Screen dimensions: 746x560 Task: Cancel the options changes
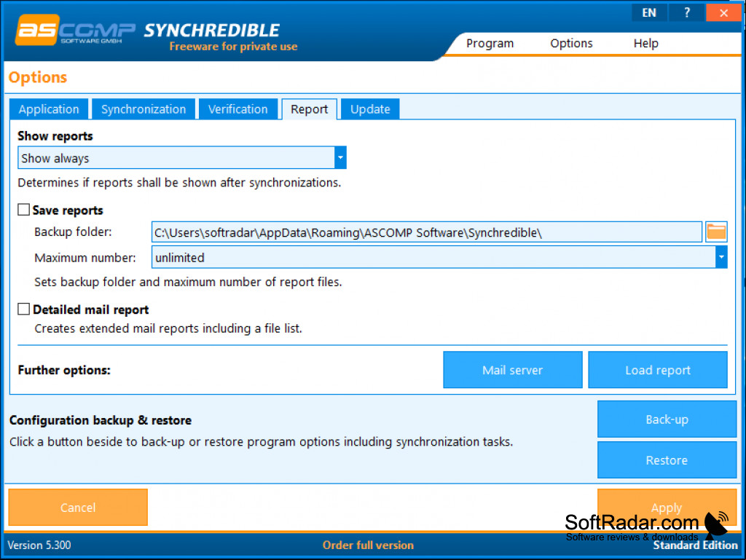tap(78, 508)
